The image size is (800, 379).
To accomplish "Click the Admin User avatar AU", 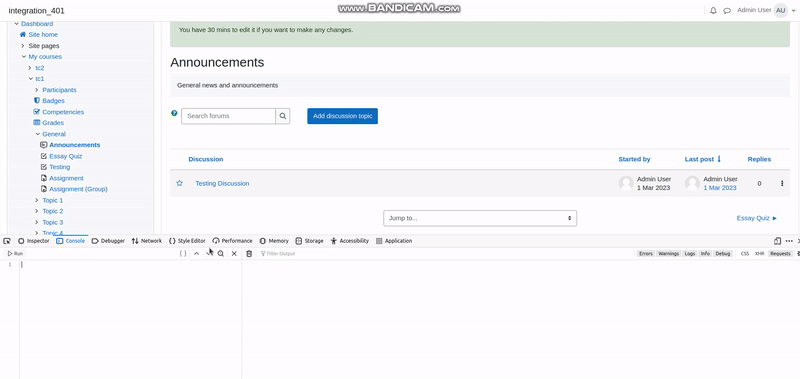I will 781,10.
